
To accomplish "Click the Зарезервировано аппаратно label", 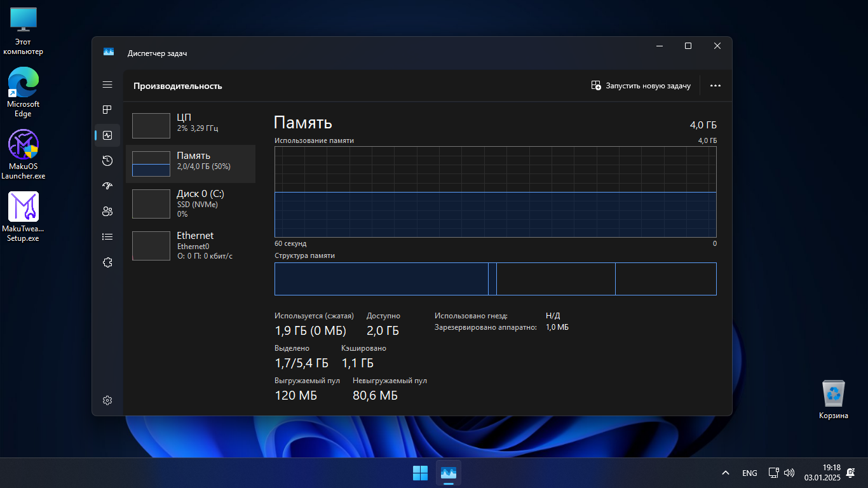I will 486,327.
